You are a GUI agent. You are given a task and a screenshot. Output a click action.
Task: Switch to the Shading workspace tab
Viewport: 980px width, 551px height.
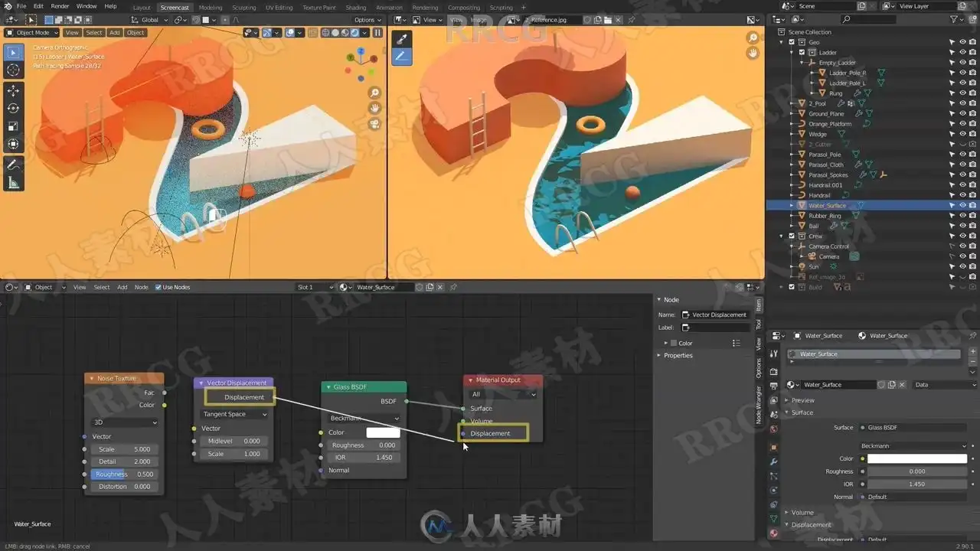pos(356,8)
